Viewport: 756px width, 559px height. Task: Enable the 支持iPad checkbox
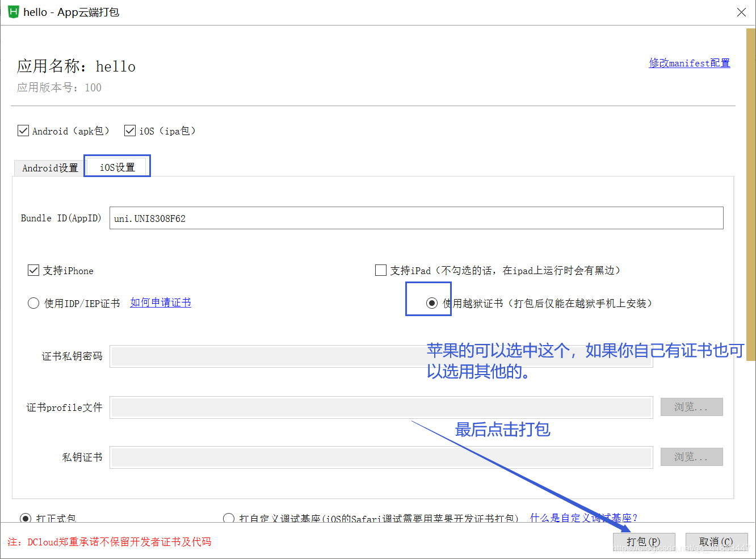381,270
